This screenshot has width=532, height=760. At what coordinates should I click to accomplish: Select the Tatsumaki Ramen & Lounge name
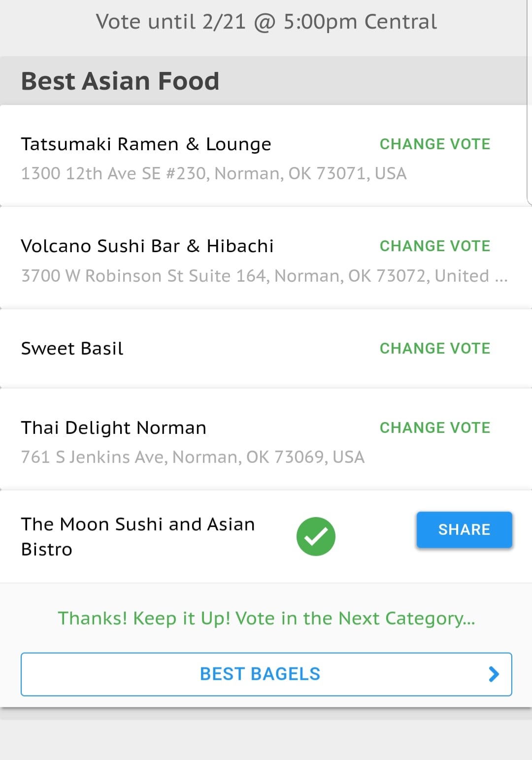click(x=146, y=144)
